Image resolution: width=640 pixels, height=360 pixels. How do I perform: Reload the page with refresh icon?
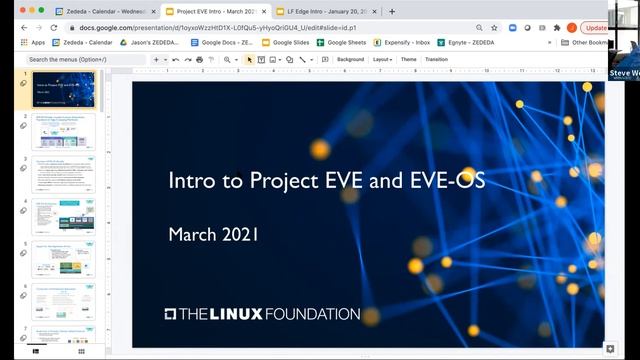54,28
